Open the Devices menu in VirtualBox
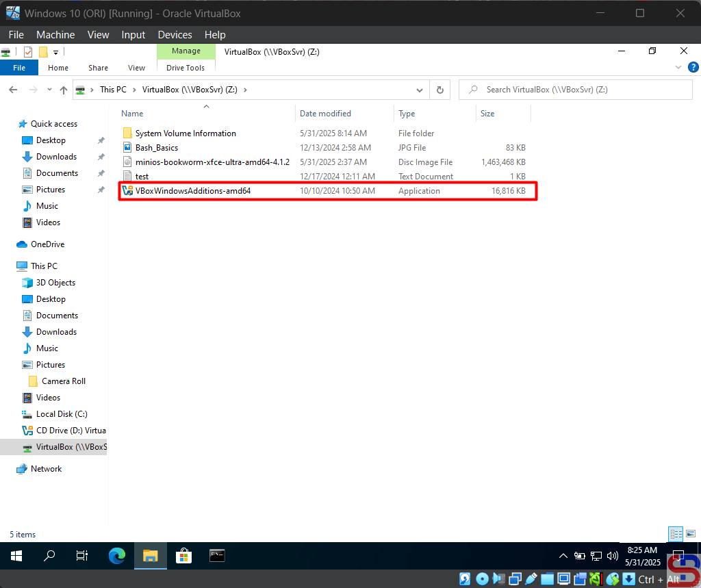The width and height of the screenshot is (701, 588). point(175,35)
